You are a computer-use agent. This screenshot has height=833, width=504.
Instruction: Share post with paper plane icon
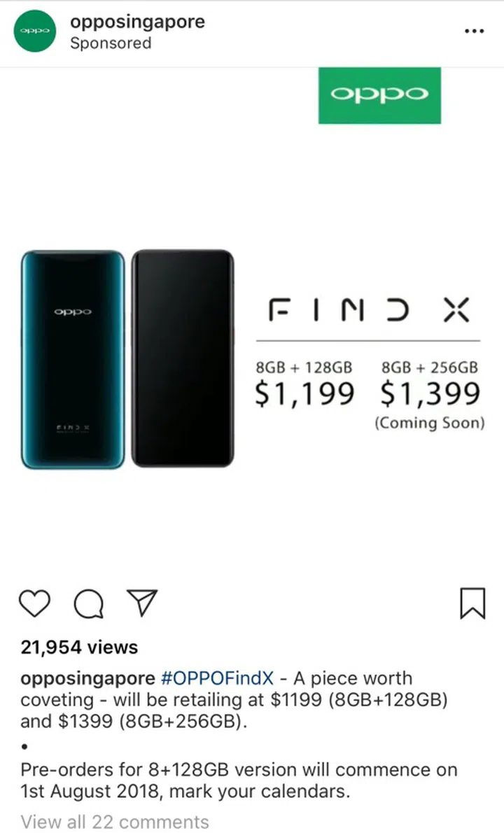pyautogui.click(x=142, y=603)
